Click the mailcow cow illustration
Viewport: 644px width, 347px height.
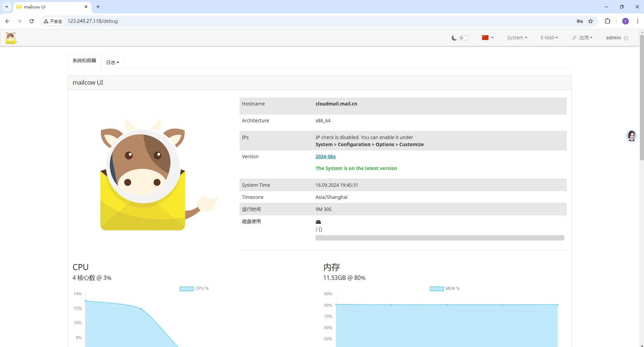pos(158,175)
